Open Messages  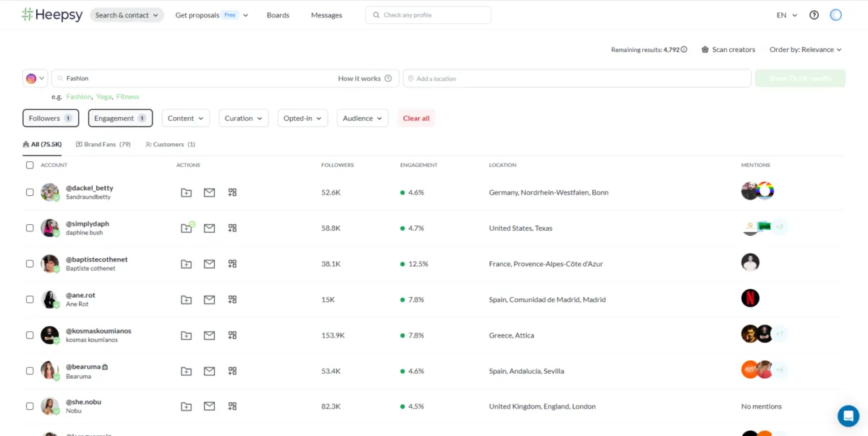click(x=326, y=15)
